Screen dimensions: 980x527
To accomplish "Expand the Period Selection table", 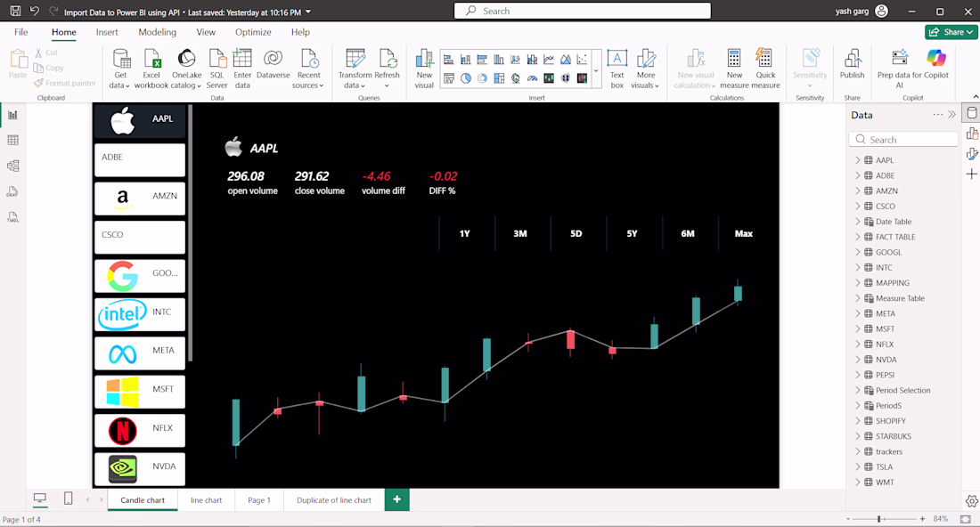I will 857,390.
